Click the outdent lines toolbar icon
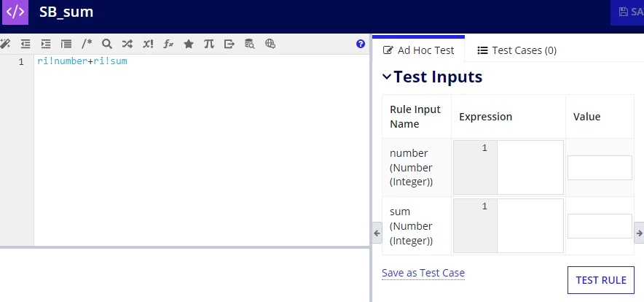Screen dimensions: 644x302 click(x=25, y=44)
